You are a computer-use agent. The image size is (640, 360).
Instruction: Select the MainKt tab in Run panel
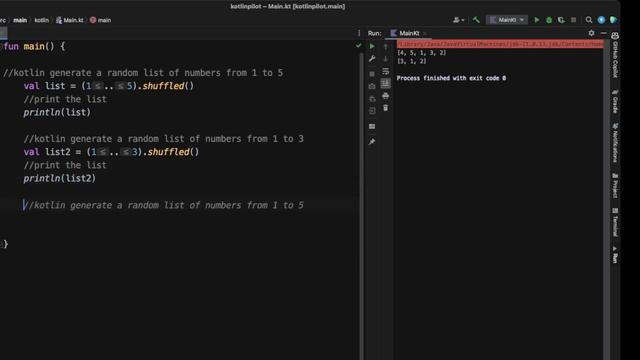408,33
